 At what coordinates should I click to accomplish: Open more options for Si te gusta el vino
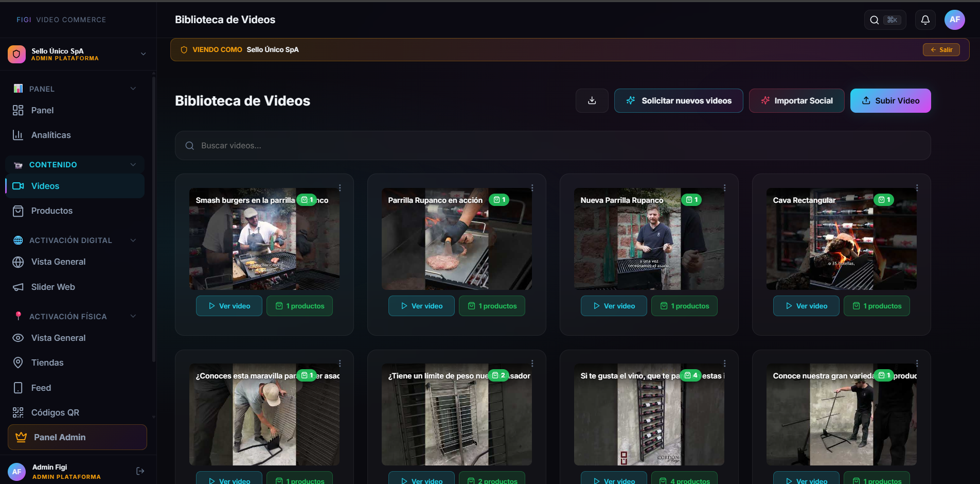pos(724,364)
